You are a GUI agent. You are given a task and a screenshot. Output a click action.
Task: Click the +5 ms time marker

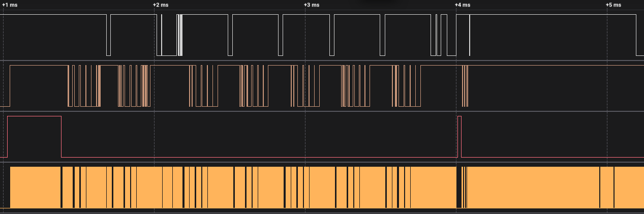point(614,5)
